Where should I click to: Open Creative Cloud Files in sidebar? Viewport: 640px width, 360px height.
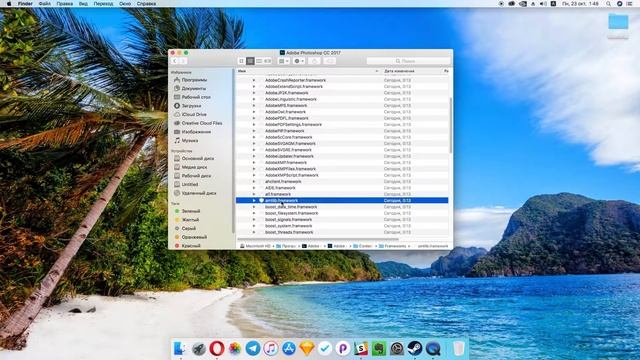[198, 123]
